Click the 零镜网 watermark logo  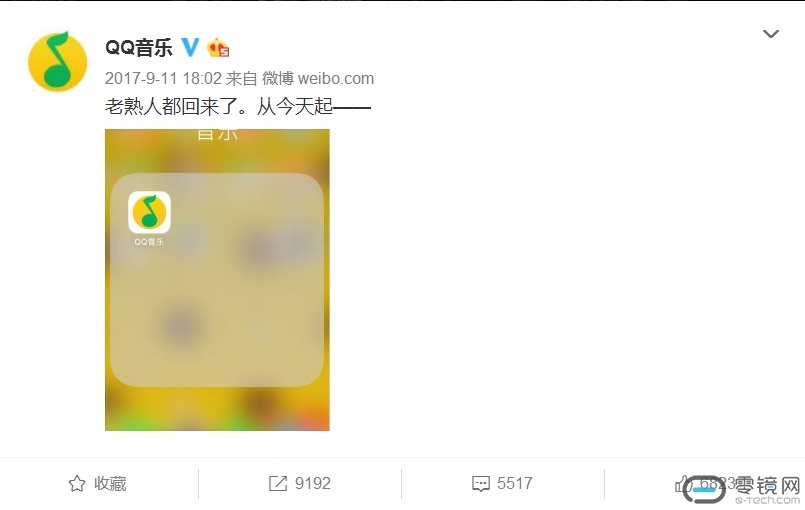[x=743, y=489]
